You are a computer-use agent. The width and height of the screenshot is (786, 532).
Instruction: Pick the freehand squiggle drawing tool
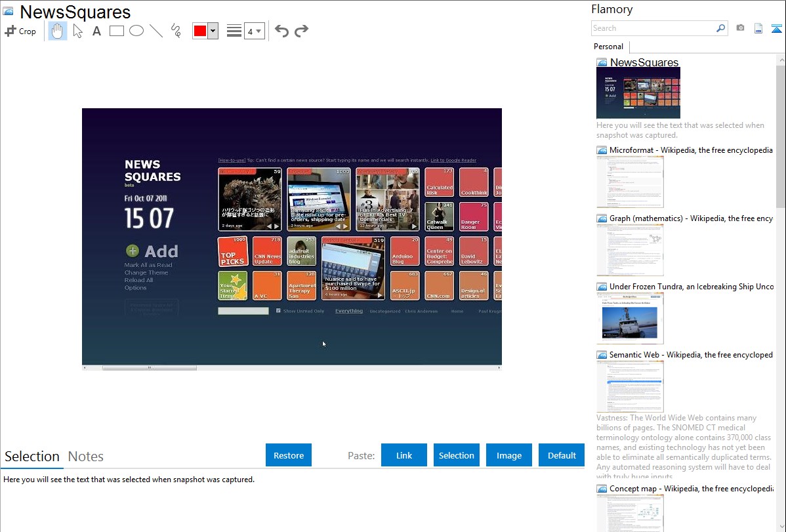176,31
